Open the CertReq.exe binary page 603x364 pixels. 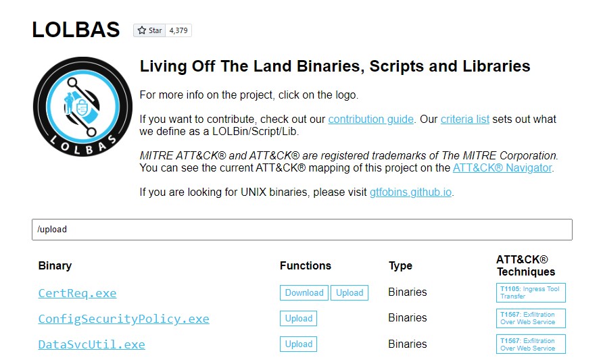[77, 293]
